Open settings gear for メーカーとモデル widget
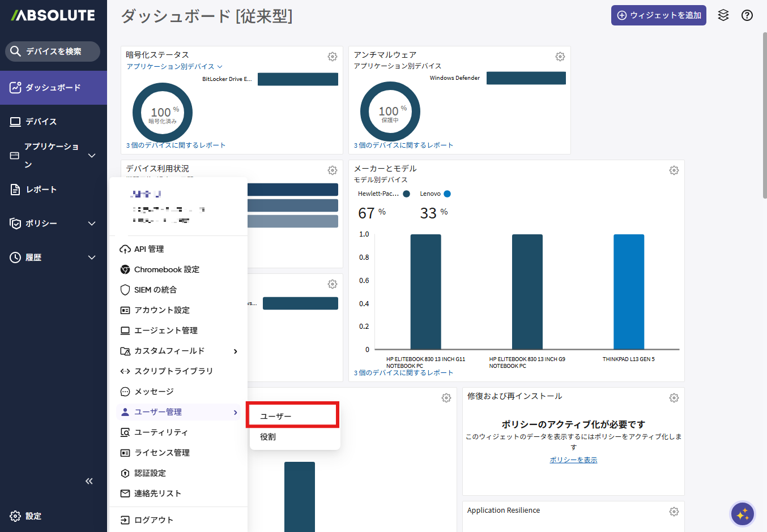 click(x=674, y=170)
